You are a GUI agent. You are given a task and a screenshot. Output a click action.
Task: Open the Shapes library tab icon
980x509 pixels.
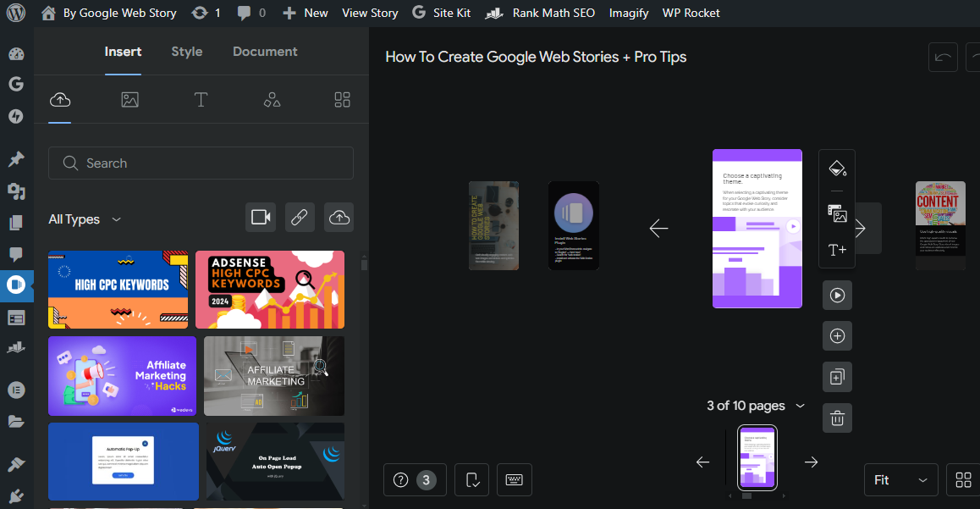coord(272,99)
